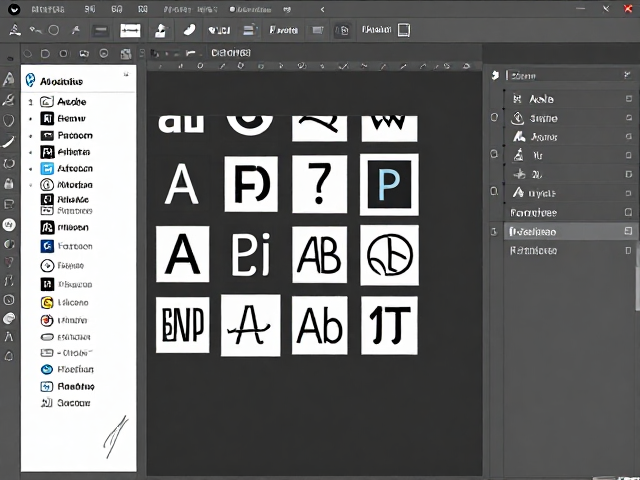Click the stacked layers icon in top toolbar
The width and height of the screenshot is (640, 480).
[249, 30]
